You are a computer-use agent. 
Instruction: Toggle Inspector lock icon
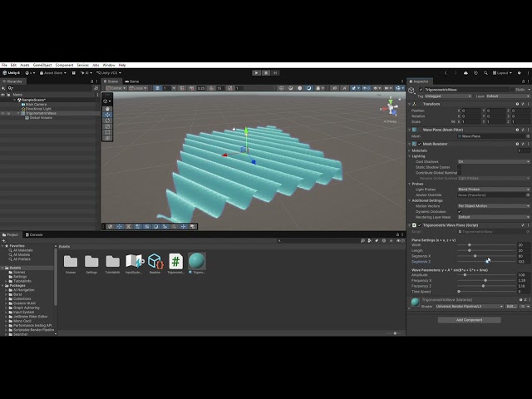pos(523,81)
